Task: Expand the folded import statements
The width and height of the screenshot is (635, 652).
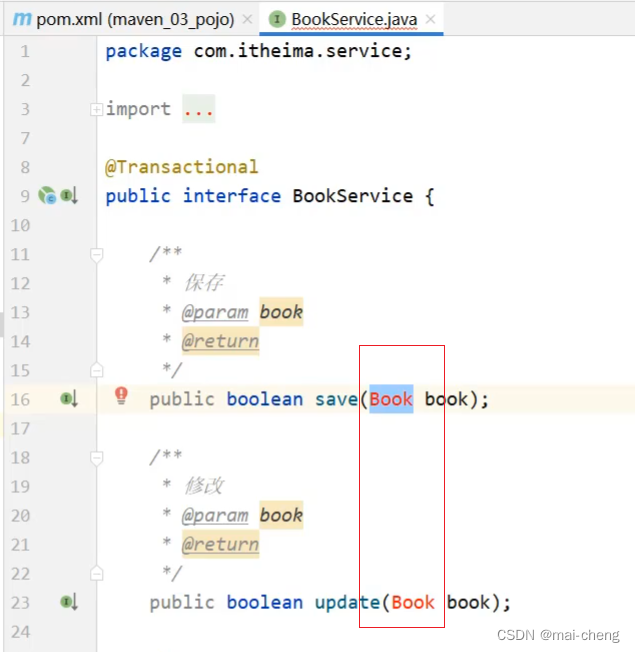Action: click(x=96, y=109)
